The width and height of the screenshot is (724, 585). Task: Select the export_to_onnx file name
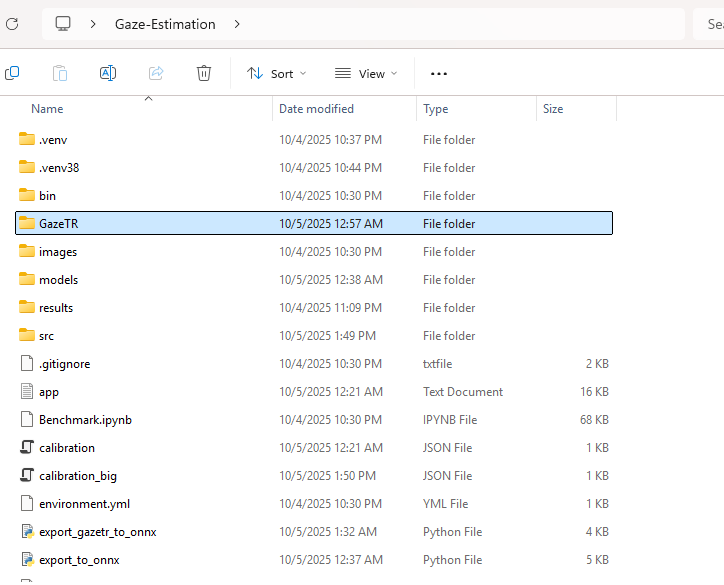coord(79,560)
